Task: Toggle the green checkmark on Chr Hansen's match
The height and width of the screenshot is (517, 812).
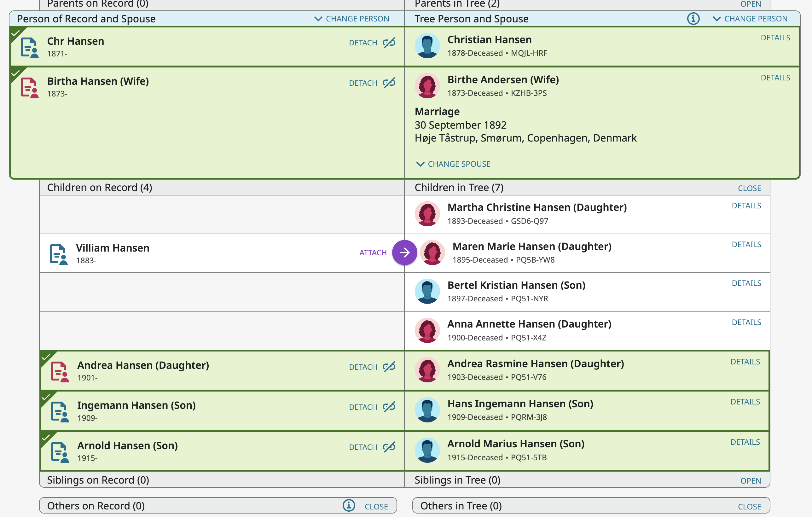Action: pyautogui.click(x=15, y=33)
